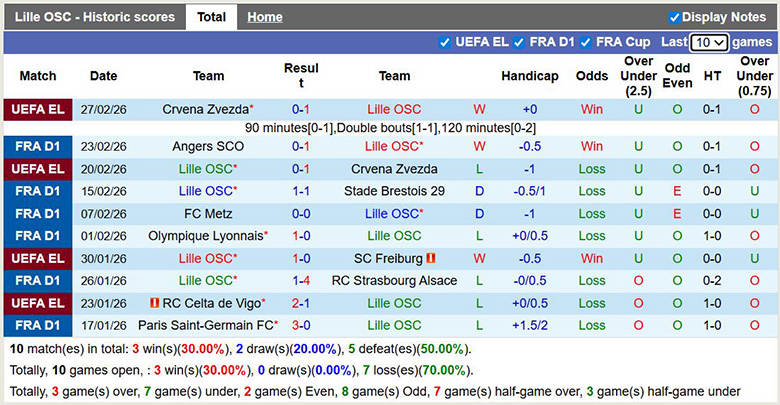Switch to the Home tab

point(264,17)
